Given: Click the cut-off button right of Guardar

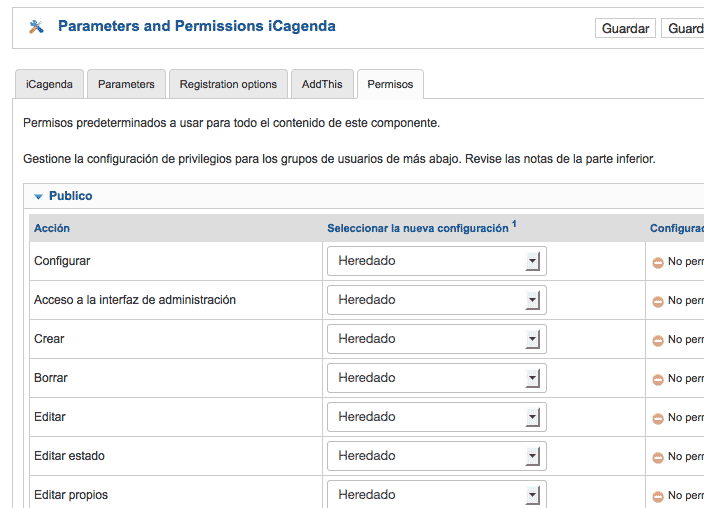Looking at the screenshot, I should point(683,28).
